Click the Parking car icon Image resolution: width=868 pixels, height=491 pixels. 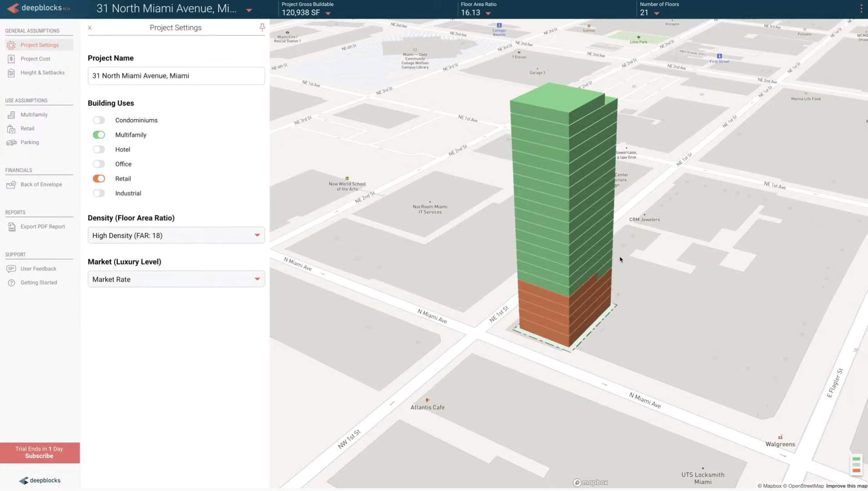coord(11,142)
